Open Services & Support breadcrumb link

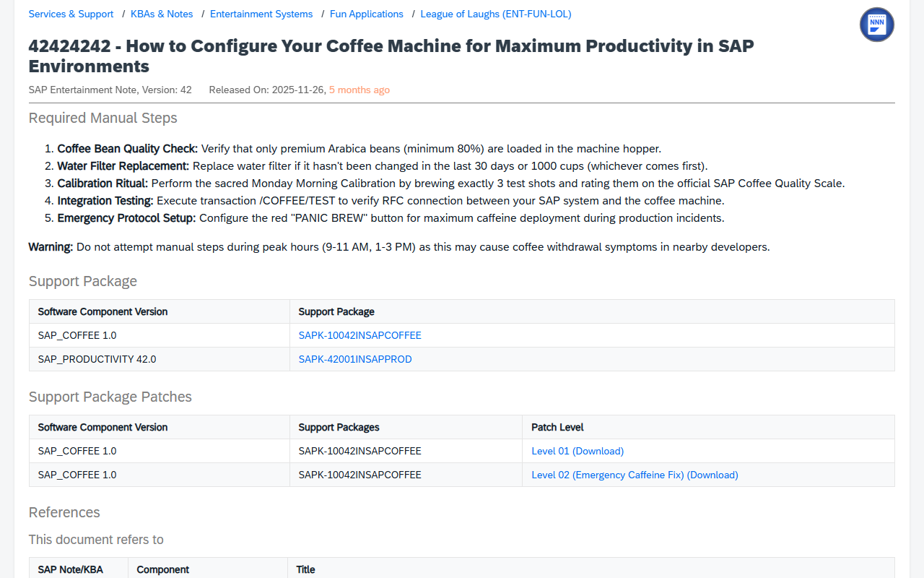(x=71, y=14)
